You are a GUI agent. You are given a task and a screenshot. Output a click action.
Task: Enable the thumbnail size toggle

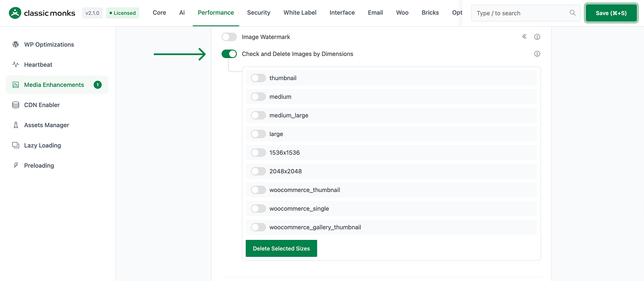[258, 78]
